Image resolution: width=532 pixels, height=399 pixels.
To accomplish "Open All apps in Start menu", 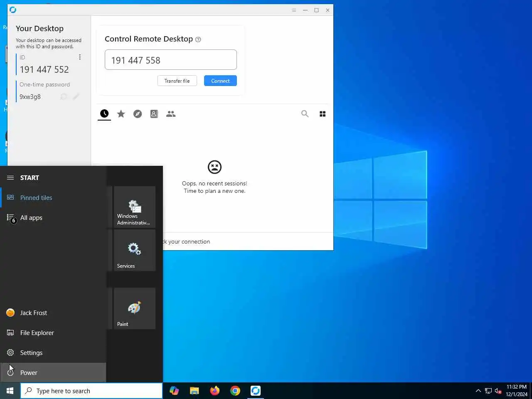I will 53,217.
